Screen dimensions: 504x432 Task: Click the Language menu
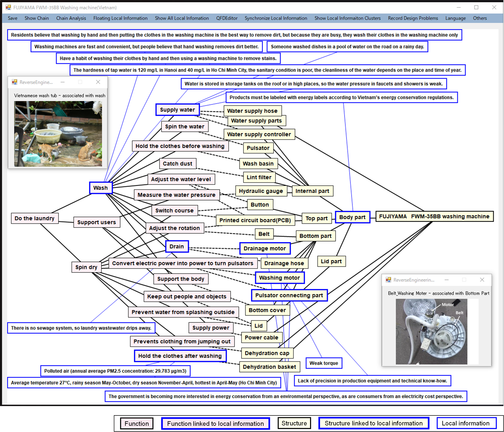pos(455,18)
